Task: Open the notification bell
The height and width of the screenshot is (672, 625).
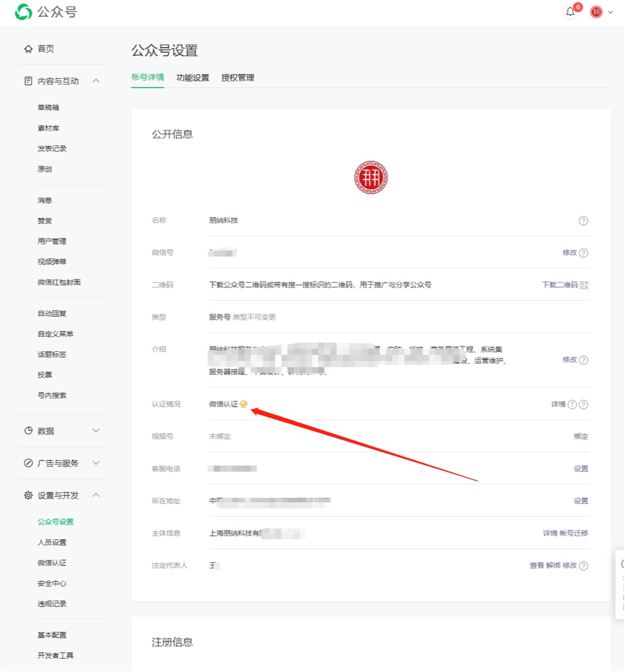Action: coord(570,12)
